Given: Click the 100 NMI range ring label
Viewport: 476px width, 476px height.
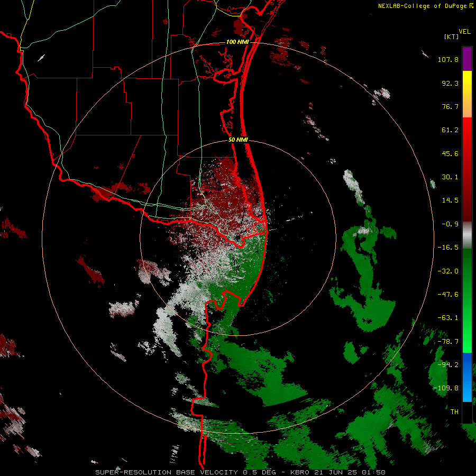Looking at the screenshot, I should tap(237, 42).
